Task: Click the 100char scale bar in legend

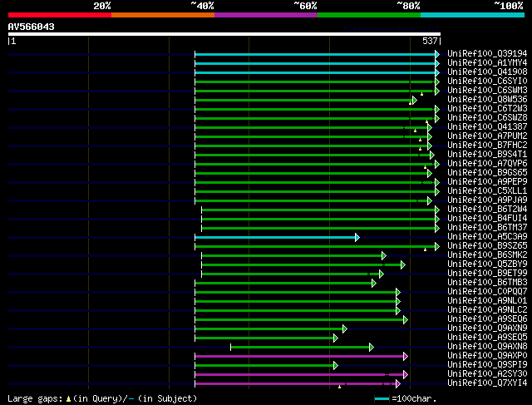Action: [x=382, y=398]
